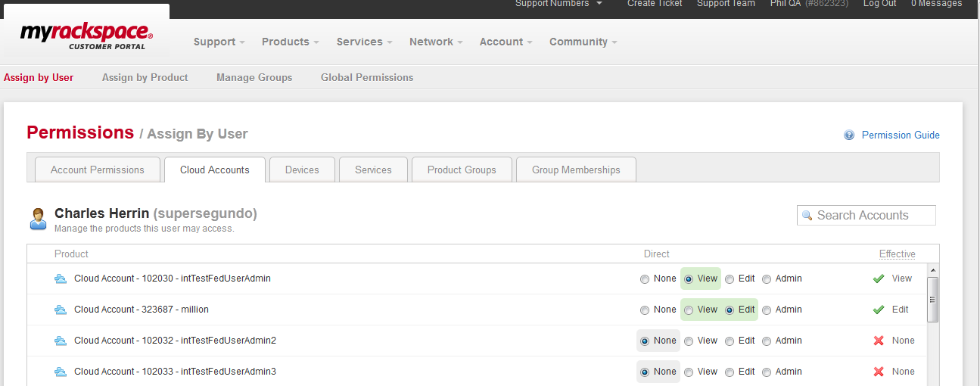
Task: Expand the Support Numbers dropdown
Action: (x=558, y=4)
